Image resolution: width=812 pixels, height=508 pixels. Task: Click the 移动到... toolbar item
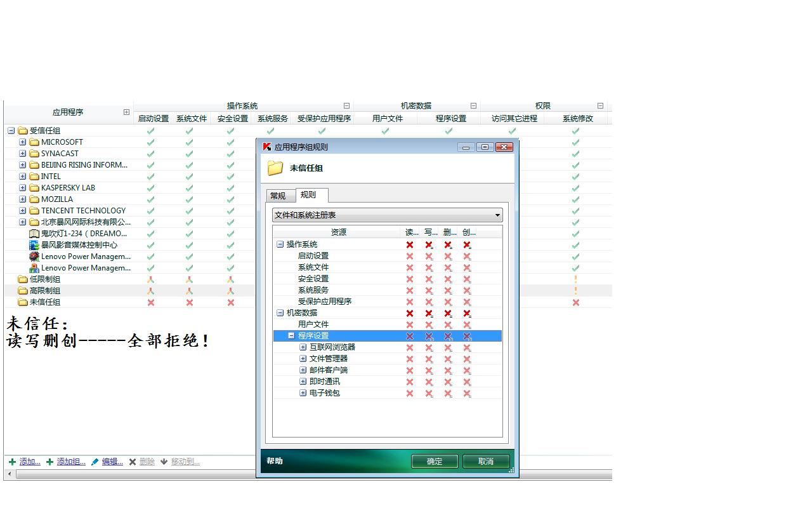pyautogui.click(x=180, y=462)
